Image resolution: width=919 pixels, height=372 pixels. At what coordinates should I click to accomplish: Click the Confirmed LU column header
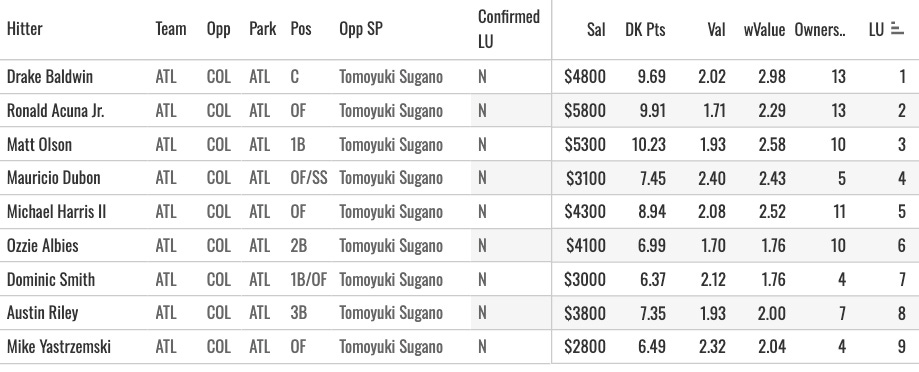pos(508,29)
